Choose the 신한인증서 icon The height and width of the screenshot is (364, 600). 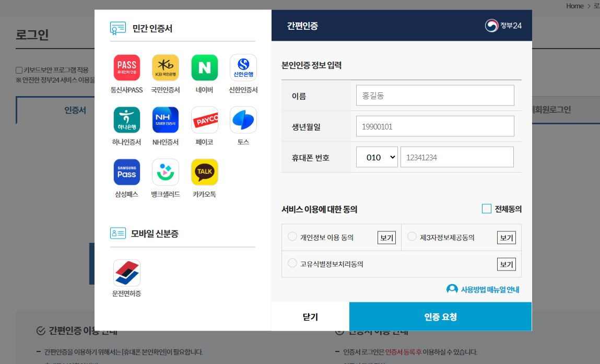point(243,68)
